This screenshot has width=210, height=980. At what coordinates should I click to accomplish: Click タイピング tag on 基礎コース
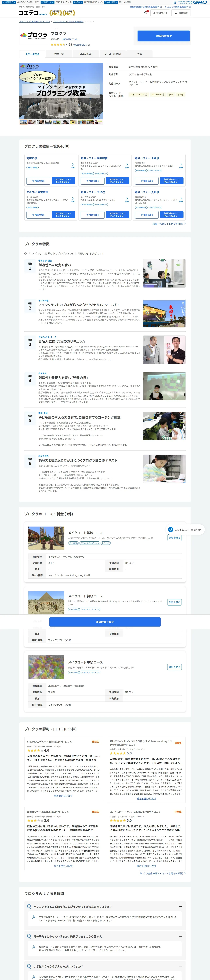(105, 543)
